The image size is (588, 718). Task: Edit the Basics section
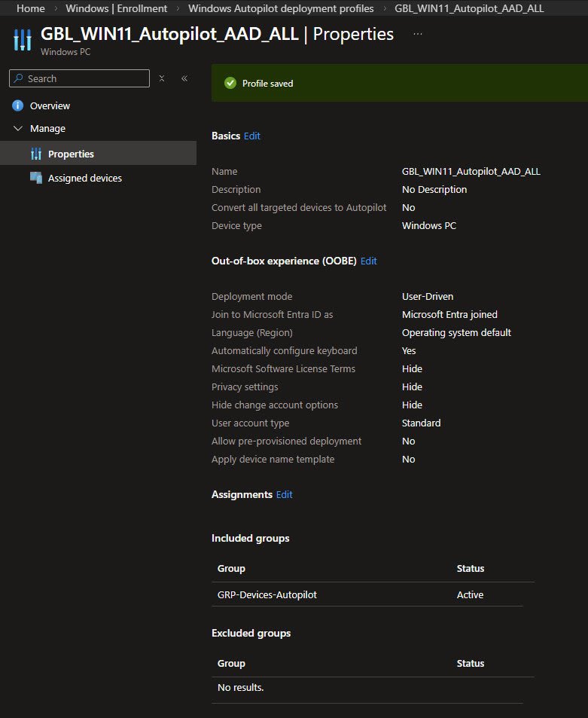(251, 136)
